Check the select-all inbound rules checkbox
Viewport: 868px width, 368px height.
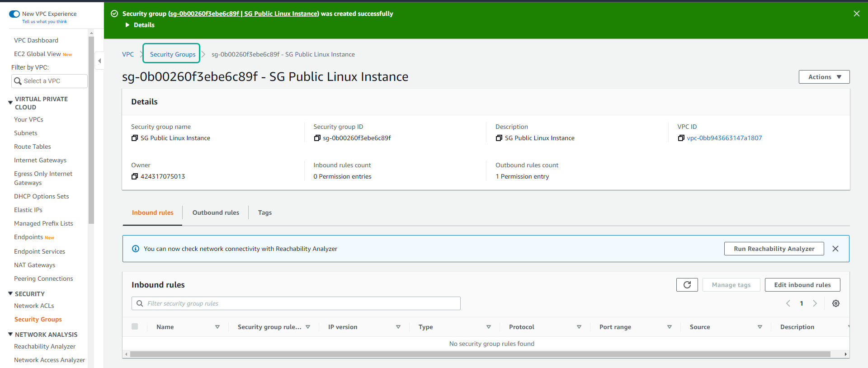click(x=135, y=326)
